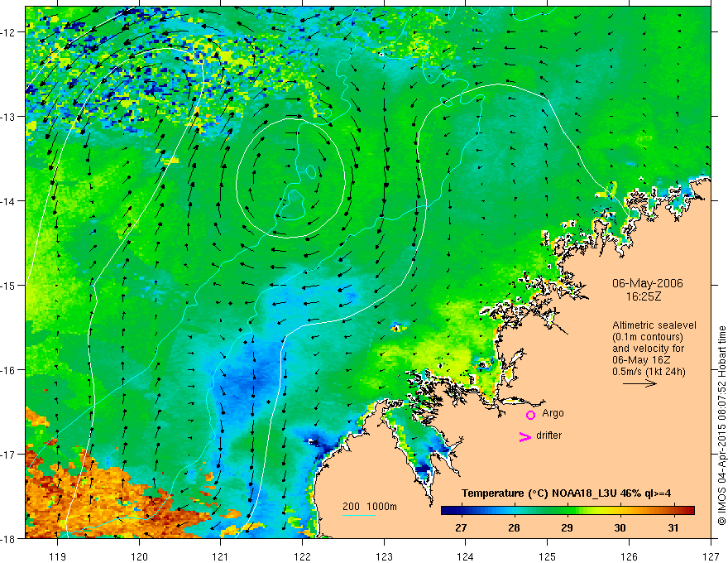Click the temperature color bar
The height and width of the screenshot is (563, 728).
point(568,511)
